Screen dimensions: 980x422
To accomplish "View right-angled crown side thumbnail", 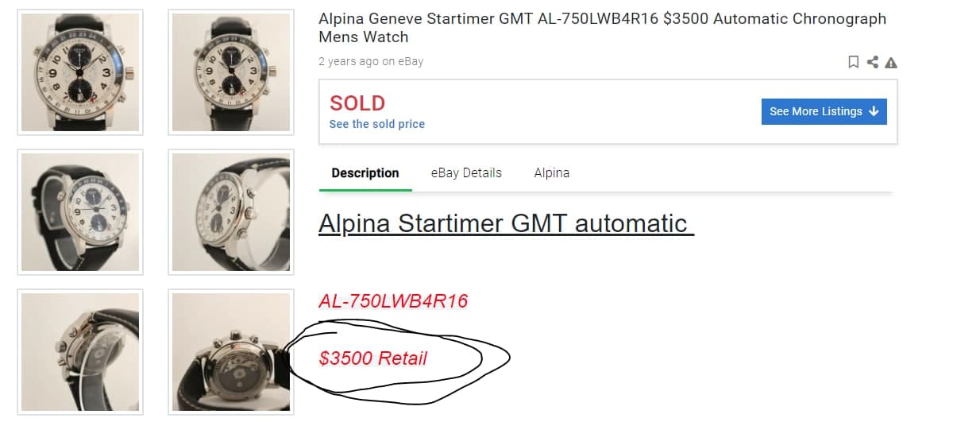I will coord(231,212).
